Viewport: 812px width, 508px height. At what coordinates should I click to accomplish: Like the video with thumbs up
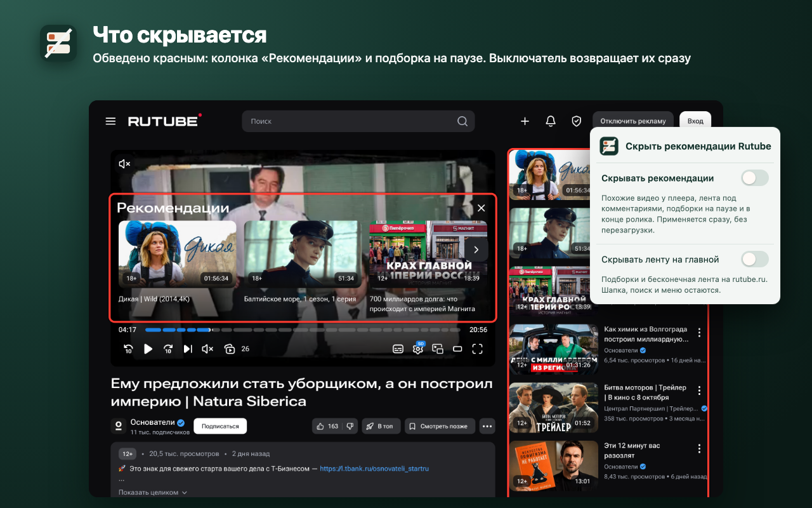(328, 426)
